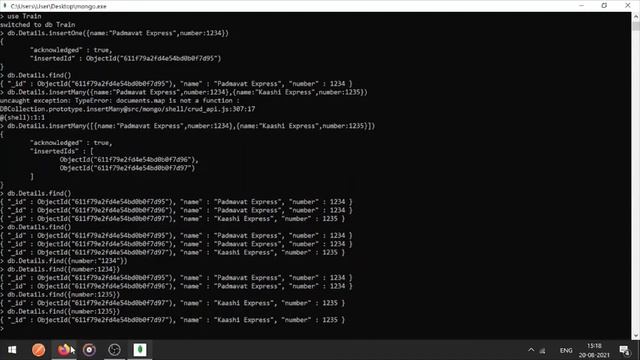Click the "insertedId" ObjectId output line
The image size is (640, 360).
(126, 58)
